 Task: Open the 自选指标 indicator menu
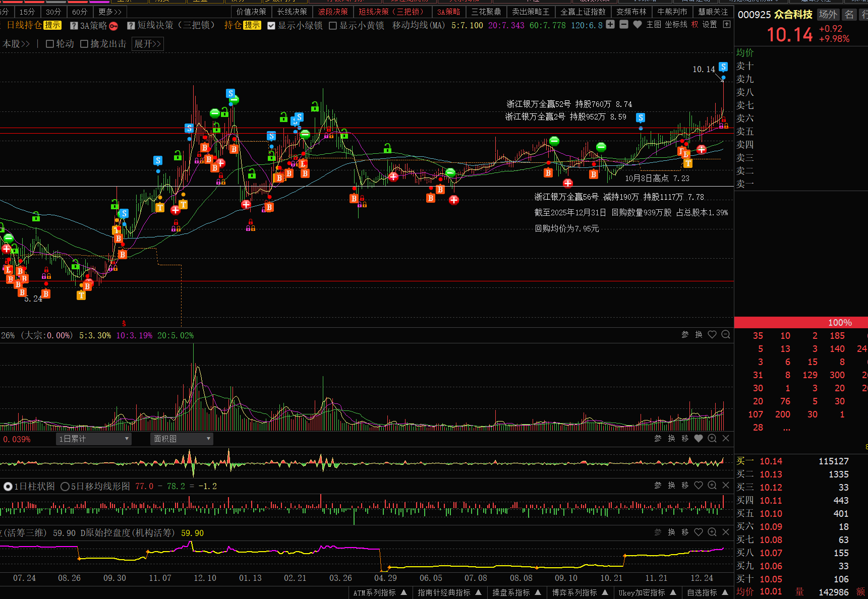click(707, 593)
